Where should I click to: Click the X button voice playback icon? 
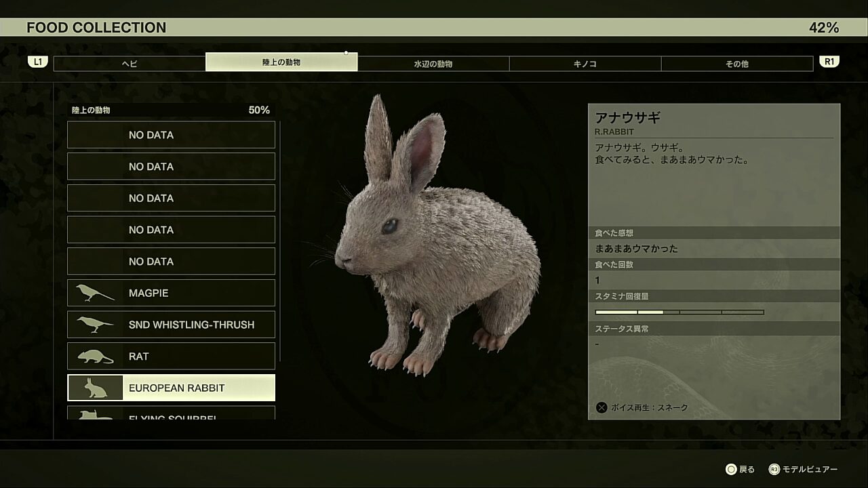tap(601, 407)
